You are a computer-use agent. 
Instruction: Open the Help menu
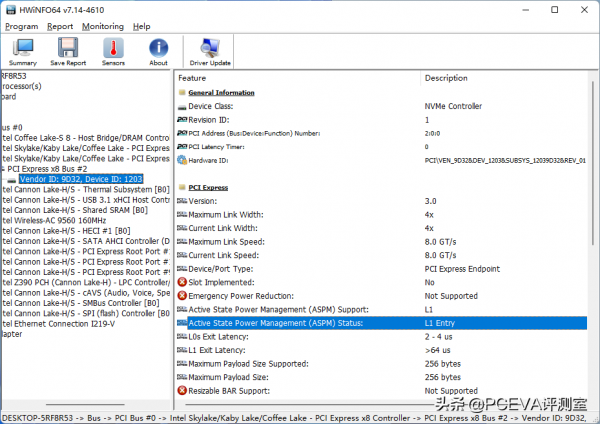click(x=141, y=26)
